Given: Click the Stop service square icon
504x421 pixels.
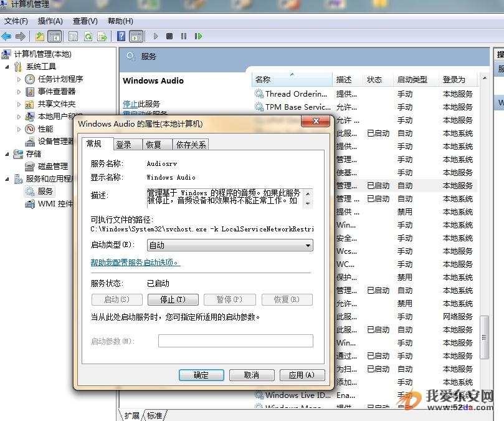Looking at the screenshot, I should [x=169, y=36].
